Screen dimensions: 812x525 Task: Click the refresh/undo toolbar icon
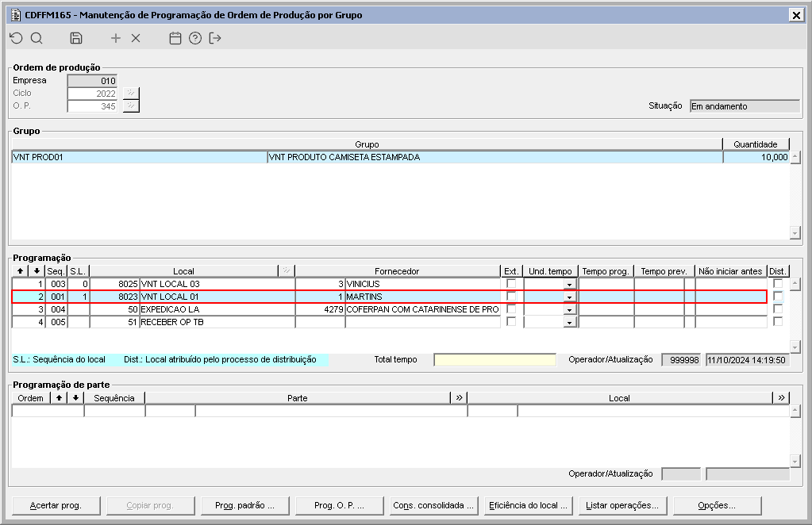16,38
